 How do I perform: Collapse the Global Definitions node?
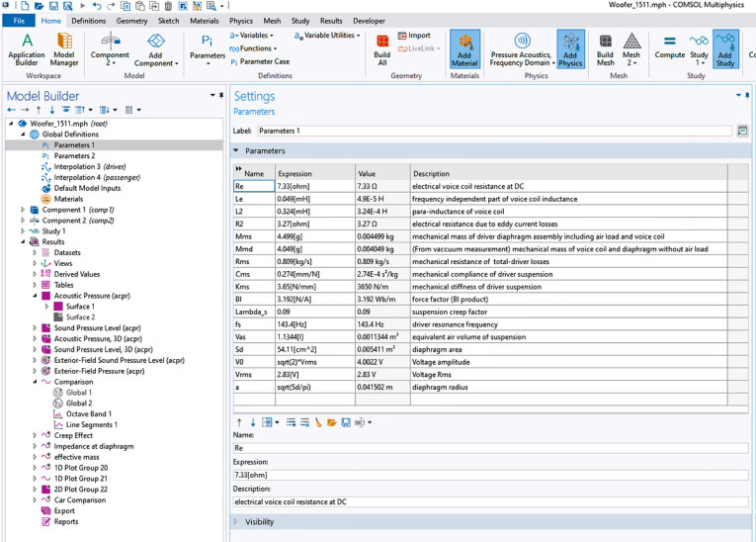(x=23, y=135)
